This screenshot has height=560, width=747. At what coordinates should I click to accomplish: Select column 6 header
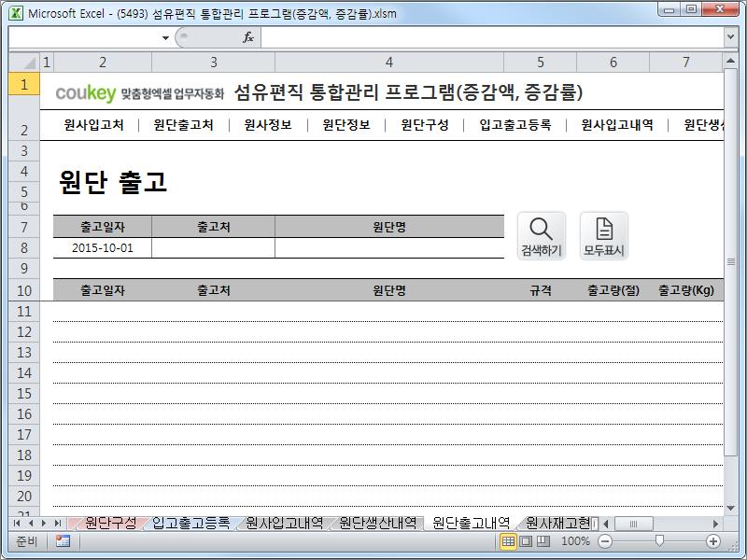point(613,63)
